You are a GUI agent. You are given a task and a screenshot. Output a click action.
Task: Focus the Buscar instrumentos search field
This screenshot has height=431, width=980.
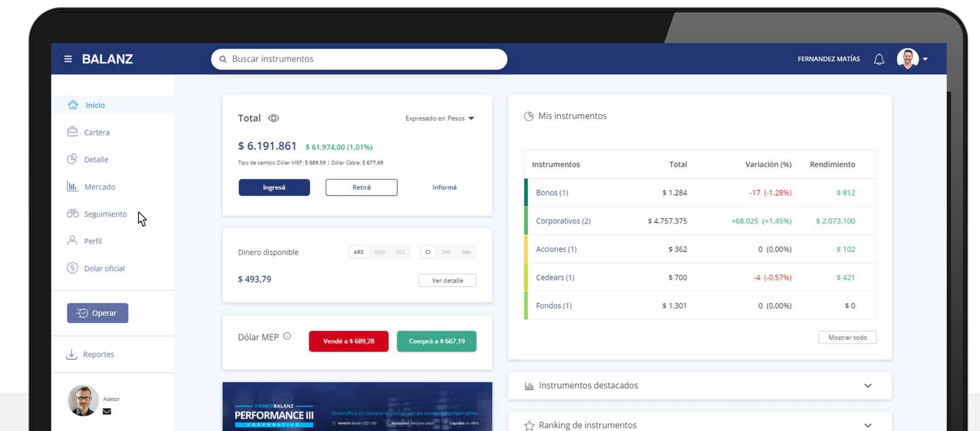point(359,59)
